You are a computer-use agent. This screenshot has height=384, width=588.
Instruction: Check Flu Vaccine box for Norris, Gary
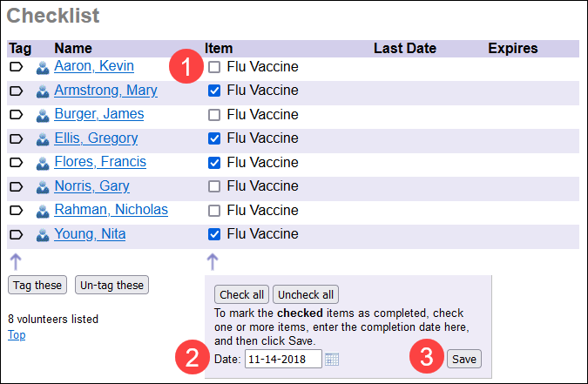pyautogui.click(x=214, y=186)
